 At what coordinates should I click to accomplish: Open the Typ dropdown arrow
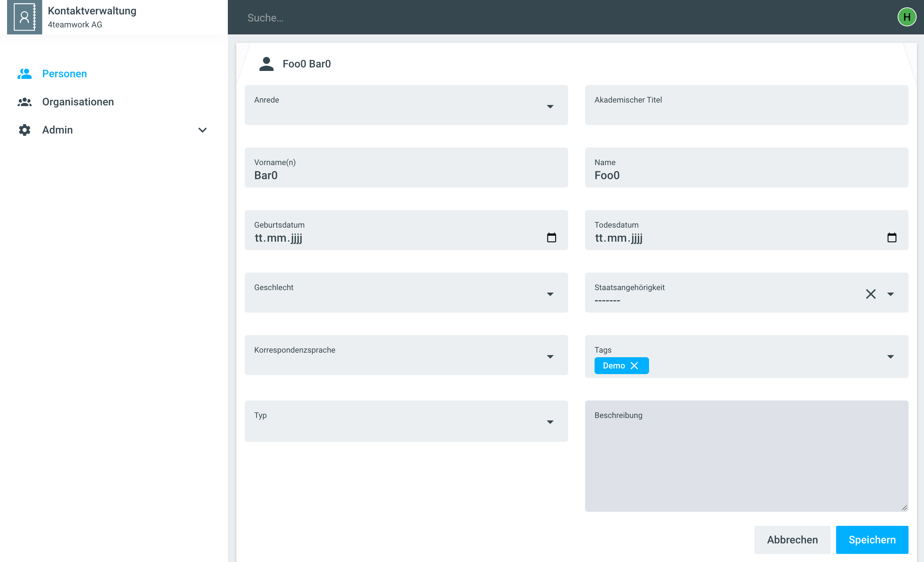coord(550,422)
